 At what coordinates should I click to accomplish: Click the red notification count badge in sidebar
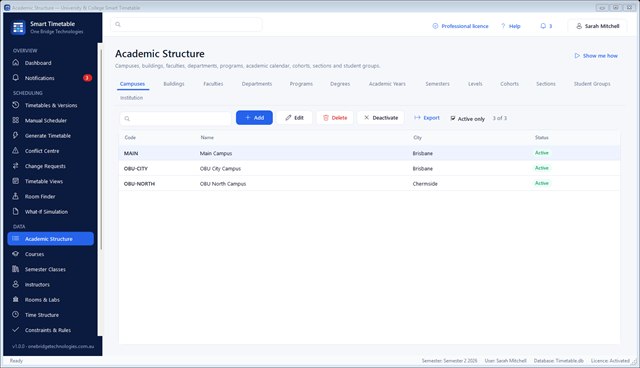coord(87,78)
